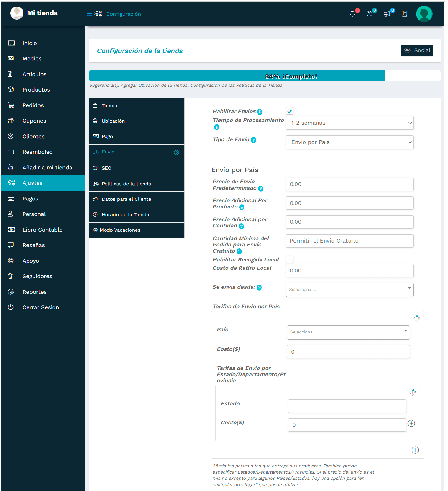448x491 pixels.
Task: Click the Social button
Action: [417, 50]
